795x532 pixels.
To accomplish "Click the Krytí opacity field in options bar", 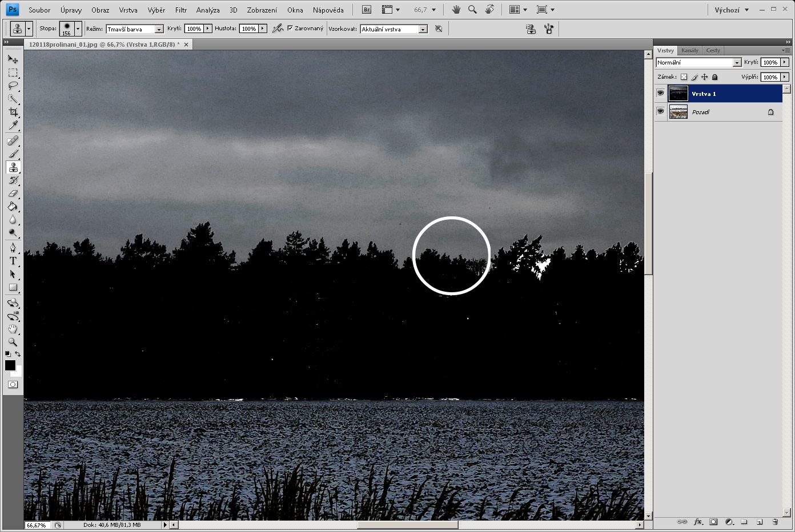I will [x=194, y=29].
